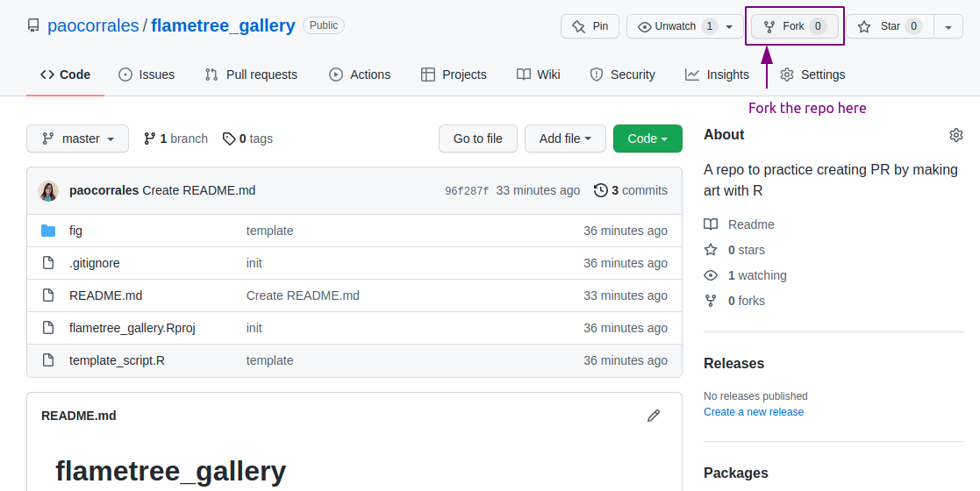This screenshot has height=491, width=980.
Task: Click the file icon beside flametree_gallery.Rproj
Action: pos(48,328)
